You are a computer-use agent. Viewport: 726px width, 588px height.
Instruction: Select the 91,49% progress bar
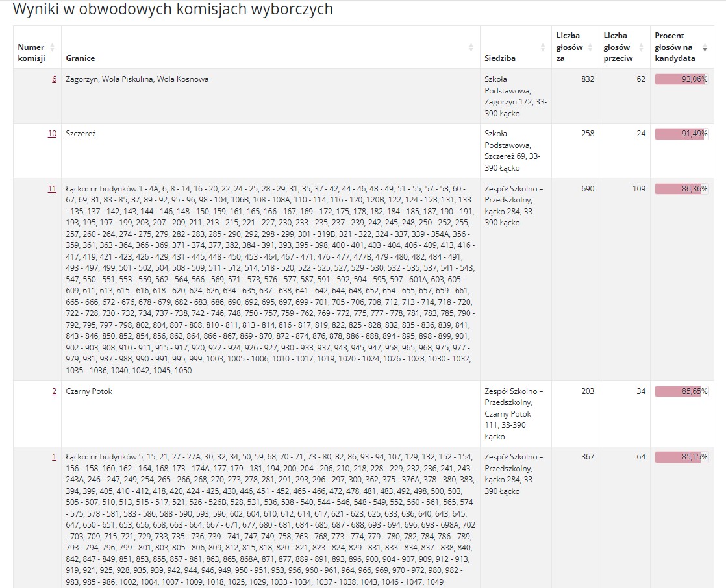pos(681,134)
